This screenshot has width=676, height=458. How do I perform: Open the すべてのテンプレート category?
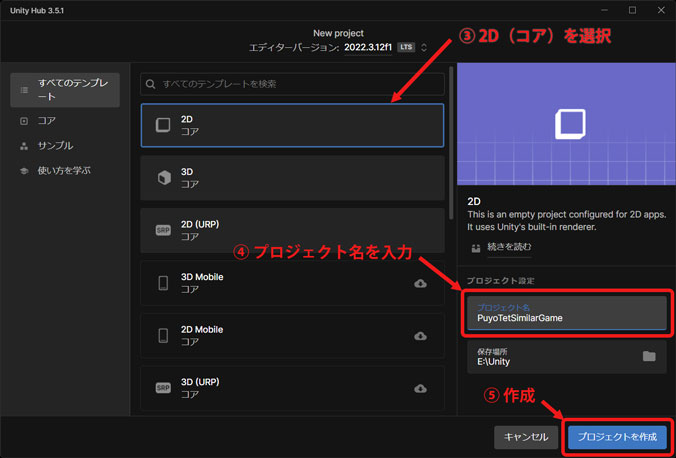65,90
